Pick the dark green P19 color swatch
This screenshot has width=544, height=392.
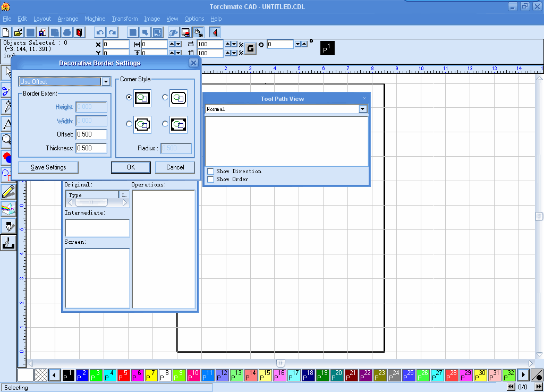click(x=322, y=375)
